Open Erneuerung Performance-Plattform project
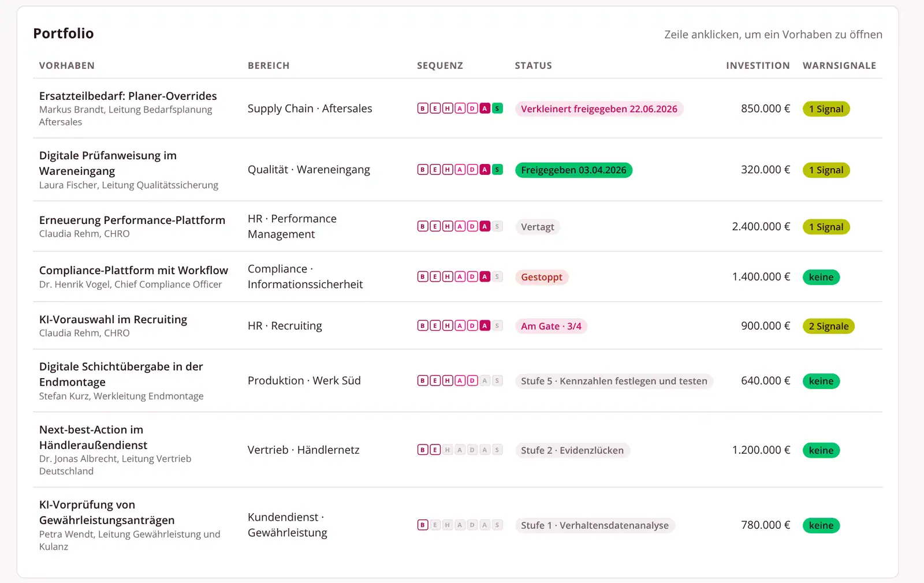924x583 pixels. coord(457,226)
